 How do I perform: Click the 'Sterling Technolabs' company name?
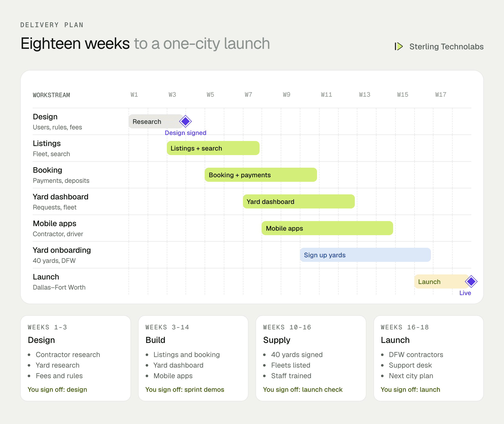pyautogui.click(x=446, y=47)
